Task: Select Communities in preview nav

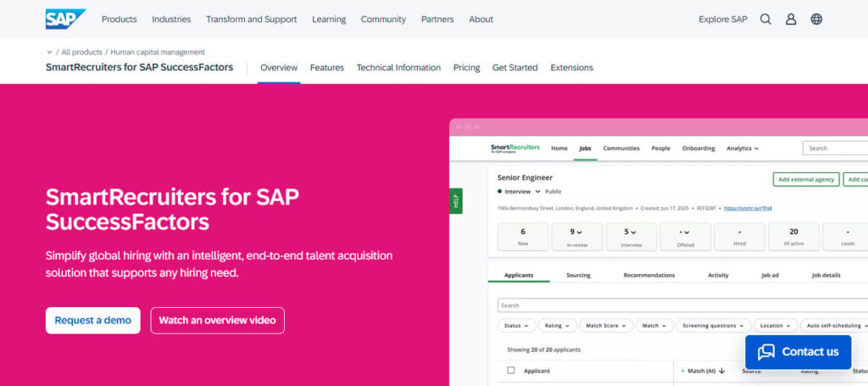Action: click(x=621, y=148)
